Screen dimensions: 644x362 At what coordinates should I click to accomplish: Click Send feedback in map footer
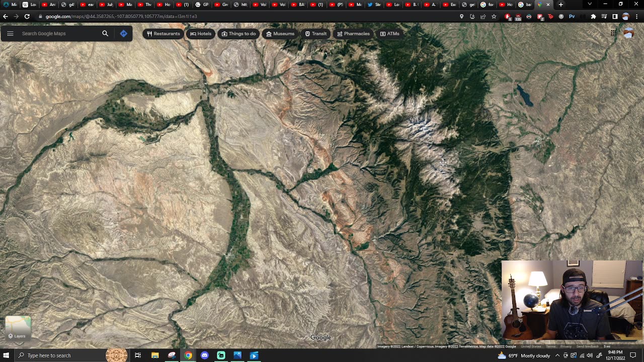[x=588, y=346]
